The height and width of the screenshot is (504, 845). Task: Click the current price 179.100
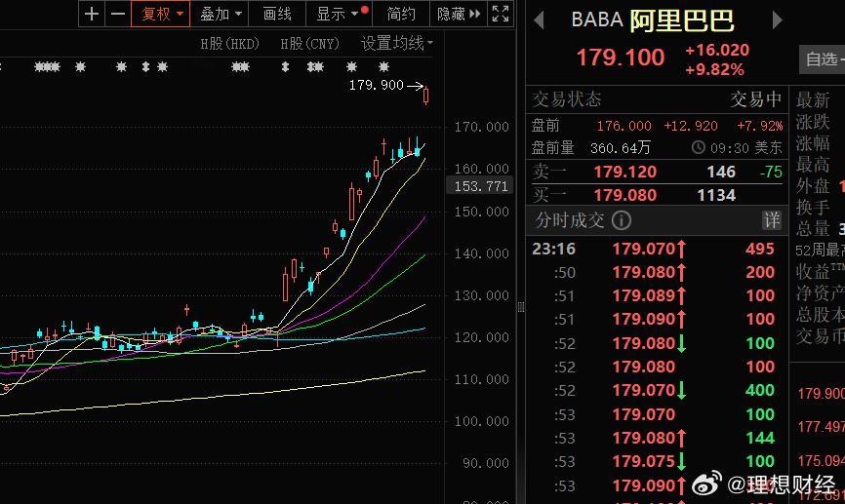tap(621, 58)
